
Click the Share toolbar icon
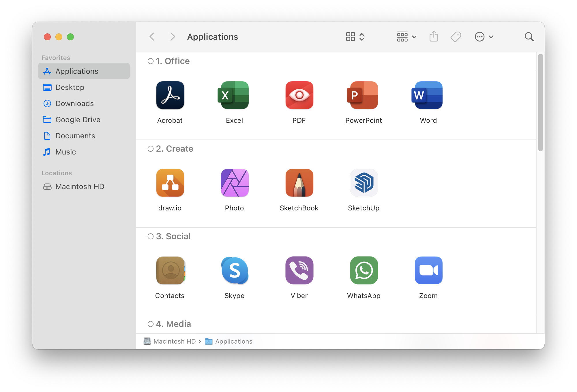point(434,37)
